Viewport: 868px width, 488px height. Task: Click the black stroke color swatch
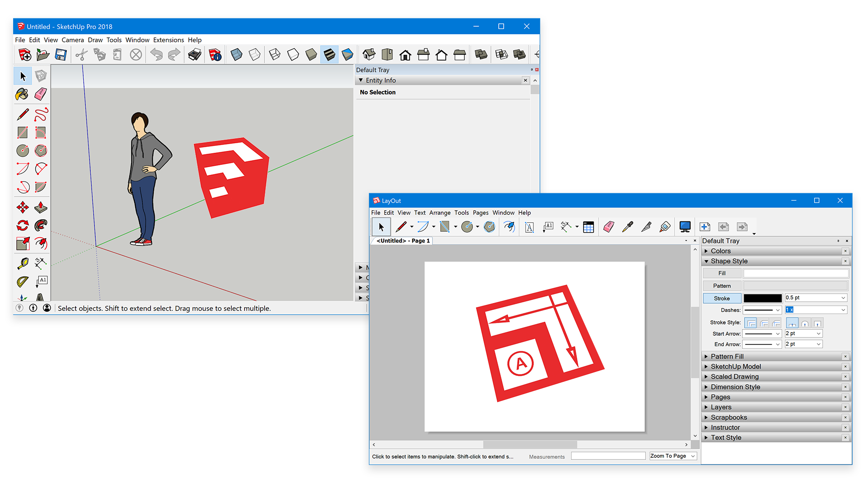(x=762, y=298)
